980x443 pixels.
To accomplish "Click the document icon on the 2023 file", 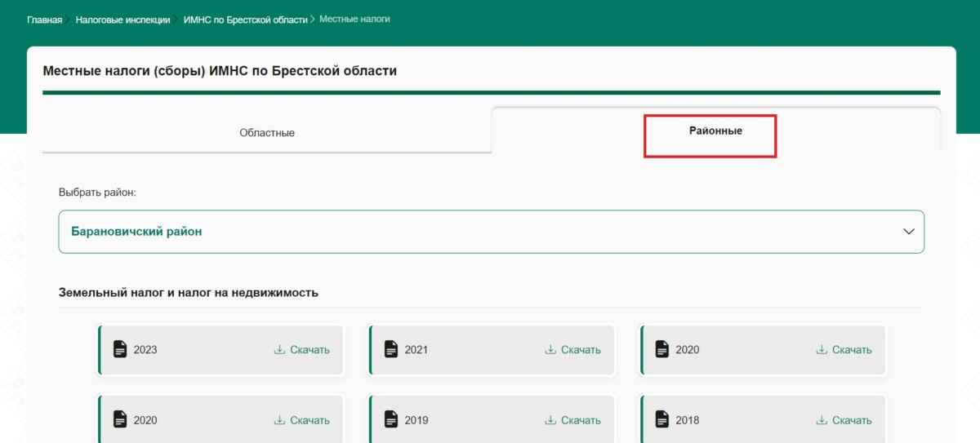I will tap(120, 349).
